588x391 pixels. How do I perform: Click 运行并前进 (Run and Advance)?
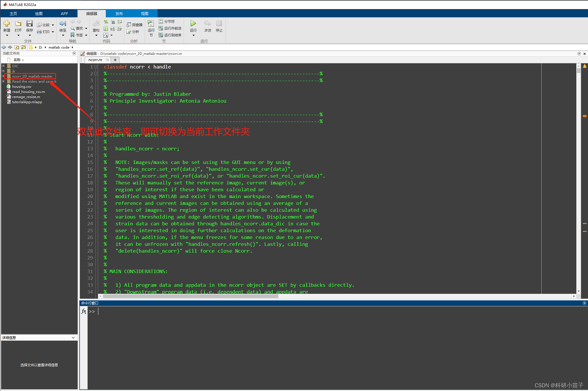coord(170,28)
